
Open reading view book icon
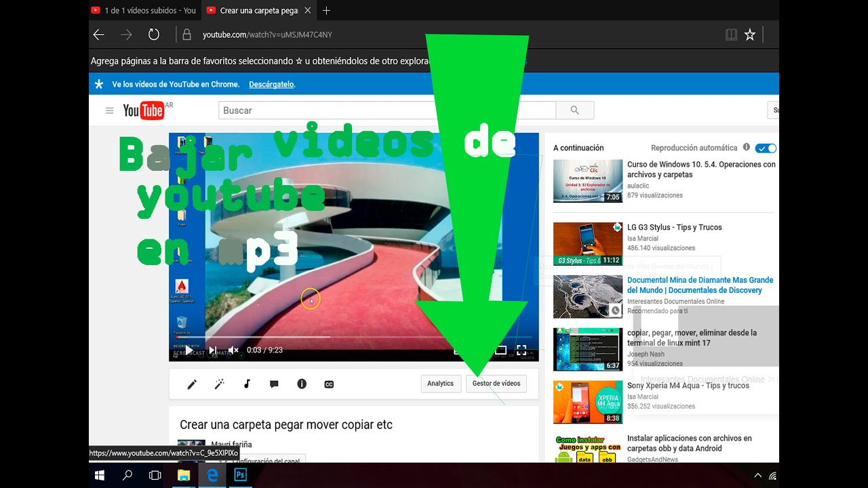731,35
